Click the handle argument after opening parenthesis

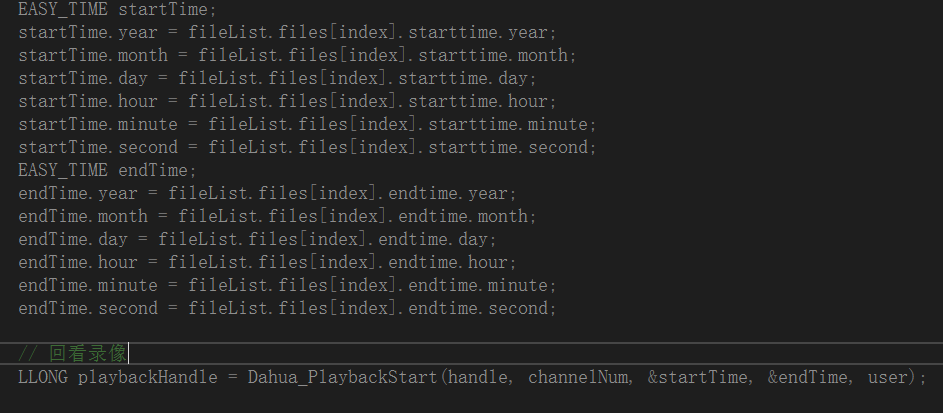(x=482, y=378)
